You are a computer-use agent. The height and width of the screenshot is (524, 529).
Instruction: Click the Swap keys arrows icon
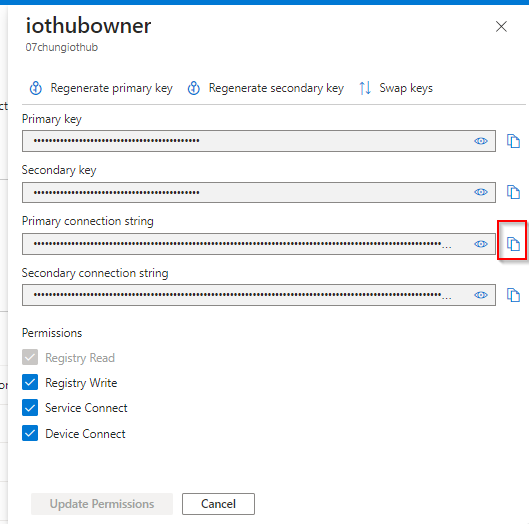pos(365,88)
